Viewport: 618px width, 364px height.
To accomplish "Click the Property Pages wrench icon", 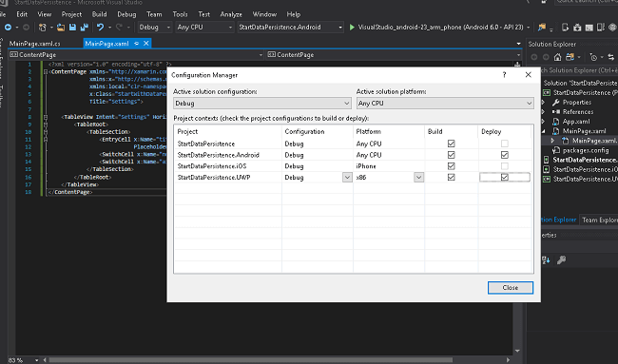I will tap(561, 260).
